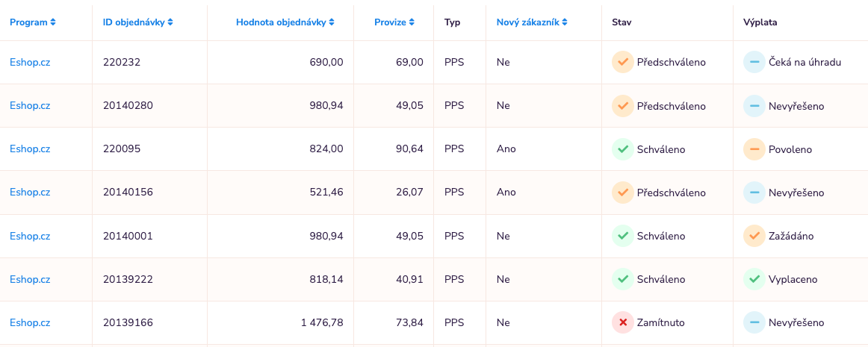Click the blue Čeká na úhradu icon
Viewport: 868px width, 347px height.
[x=754, y=62]
